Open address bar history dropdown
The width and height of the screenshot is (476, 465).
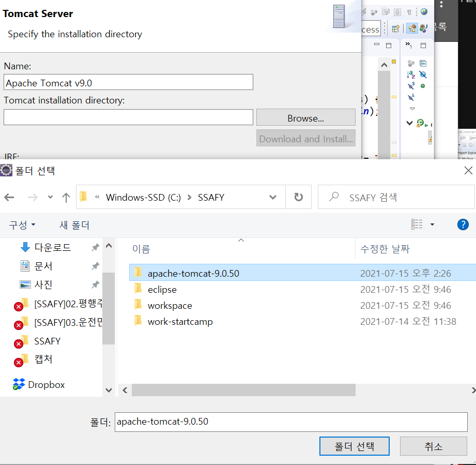click(x=273, y=198)
